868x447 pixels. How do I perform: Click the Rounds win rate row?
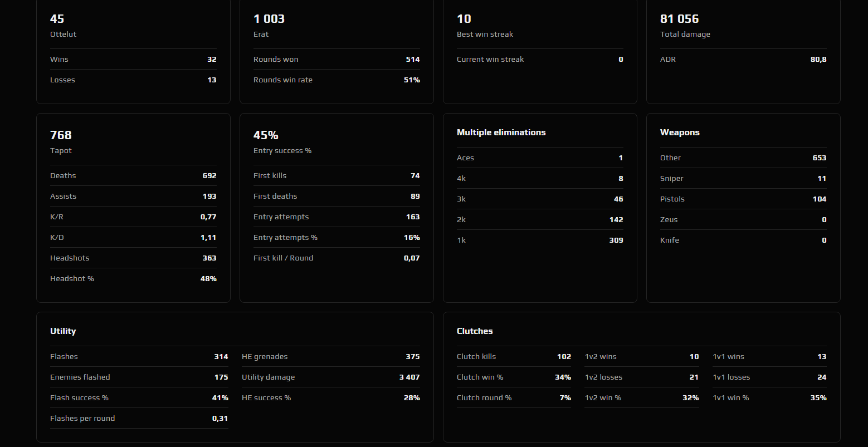337,80
